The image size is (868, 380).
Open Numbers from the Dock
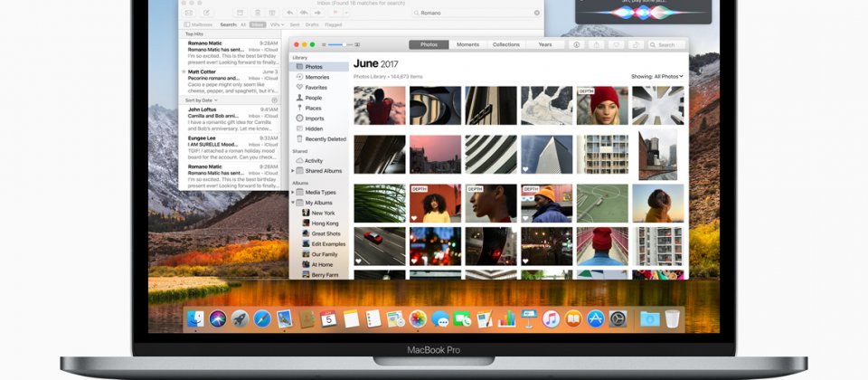point(506,318)
